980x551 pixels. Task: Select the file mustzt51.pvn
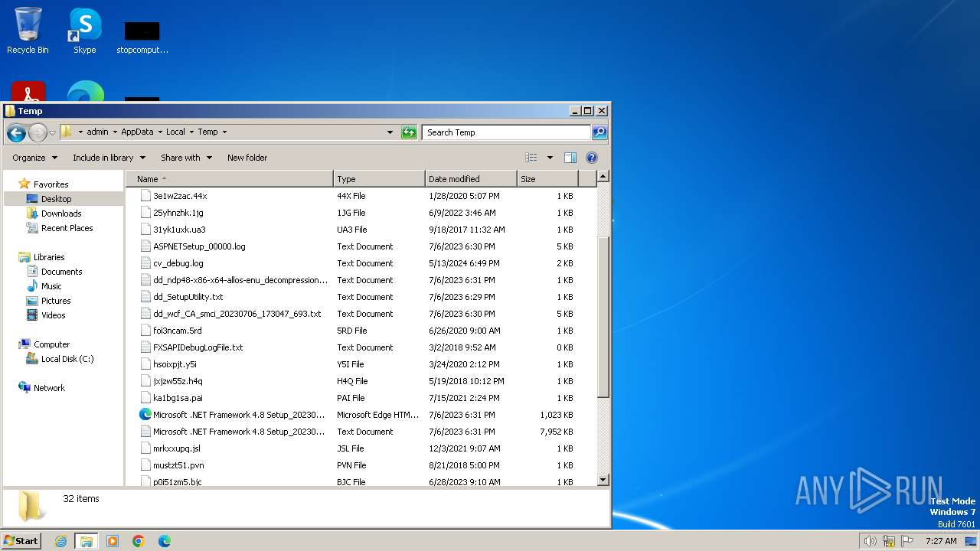[178, 465]
